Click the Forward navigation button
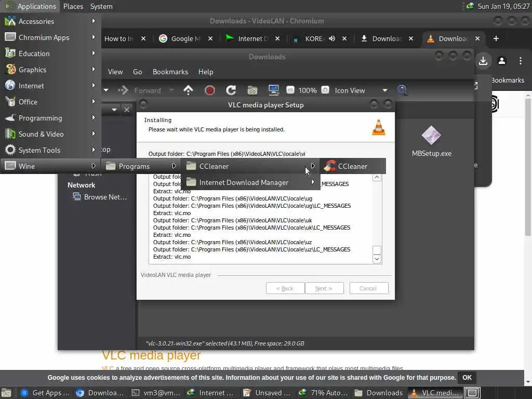The image size is (532, 399). pyautogui.click(x=140, y=90)
